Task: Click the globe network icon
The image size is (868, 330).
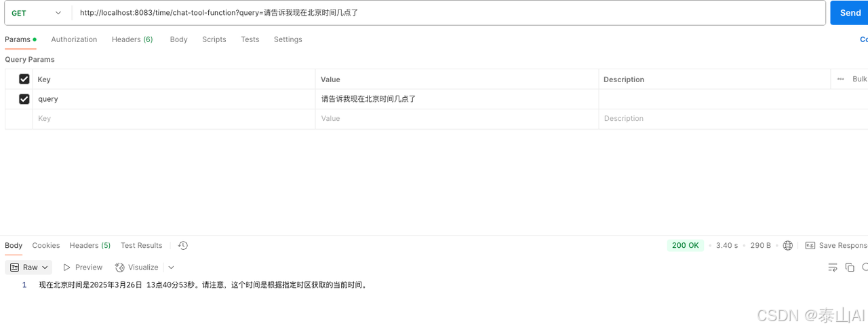Action: (787, 246)
